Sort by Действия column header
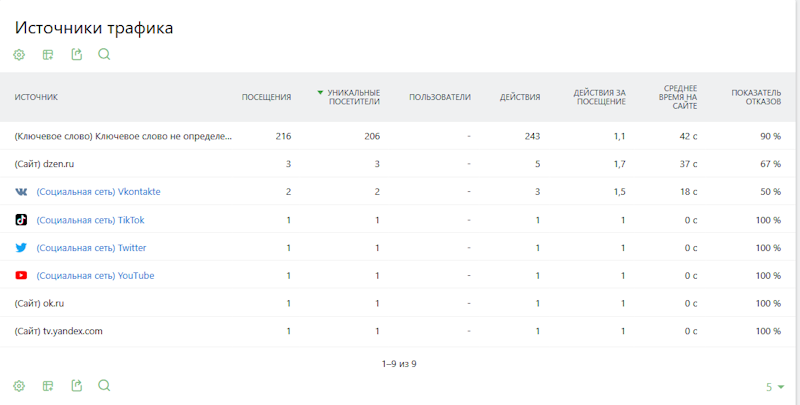 coord(520,97)
